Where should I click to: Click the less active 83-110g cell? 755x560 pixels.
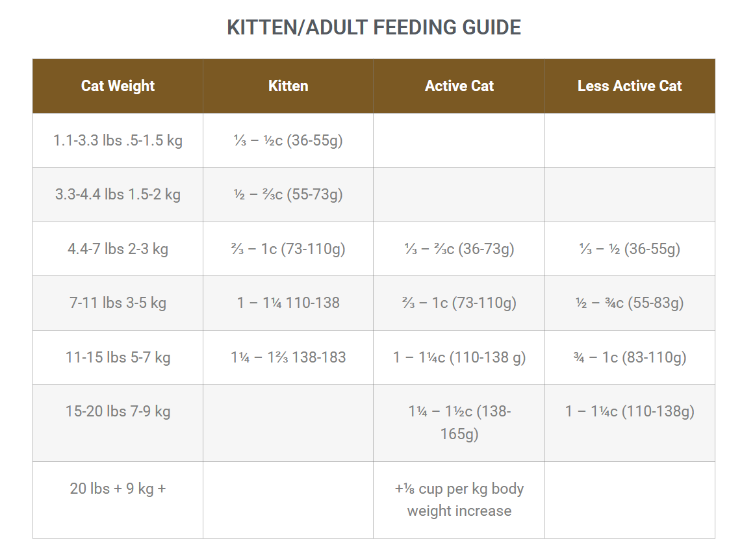(x=629, y=357)
